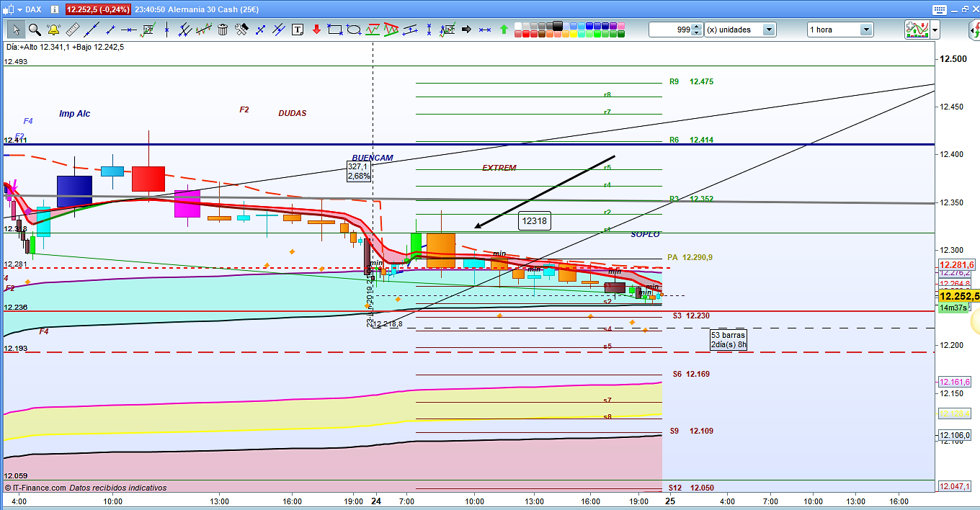980x510 pixels.
Task: Expand the indicators button dropdown arrow
Action: point(935,30)
